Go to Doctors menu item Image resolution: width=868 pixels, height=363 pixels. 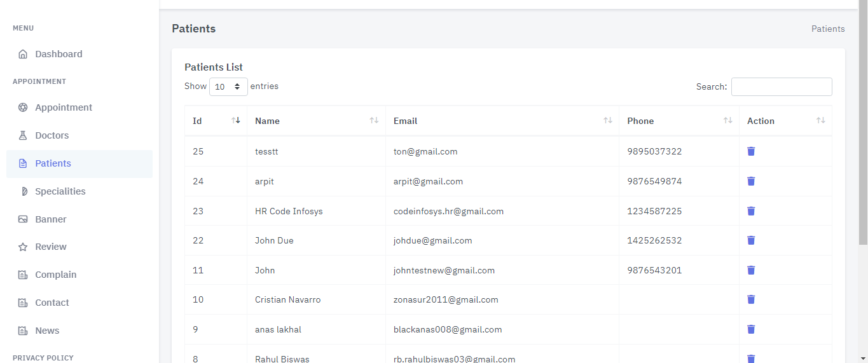pos(52,135)
